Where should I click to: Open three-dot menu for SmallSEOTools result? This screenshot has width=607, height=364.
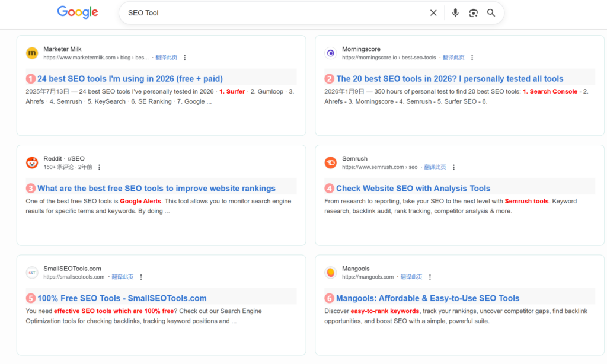pyautogui.click(x=141, y=277)
